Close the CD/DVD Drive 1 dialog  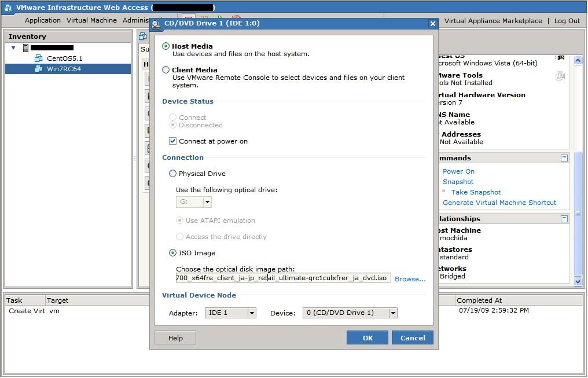point(433,24)
